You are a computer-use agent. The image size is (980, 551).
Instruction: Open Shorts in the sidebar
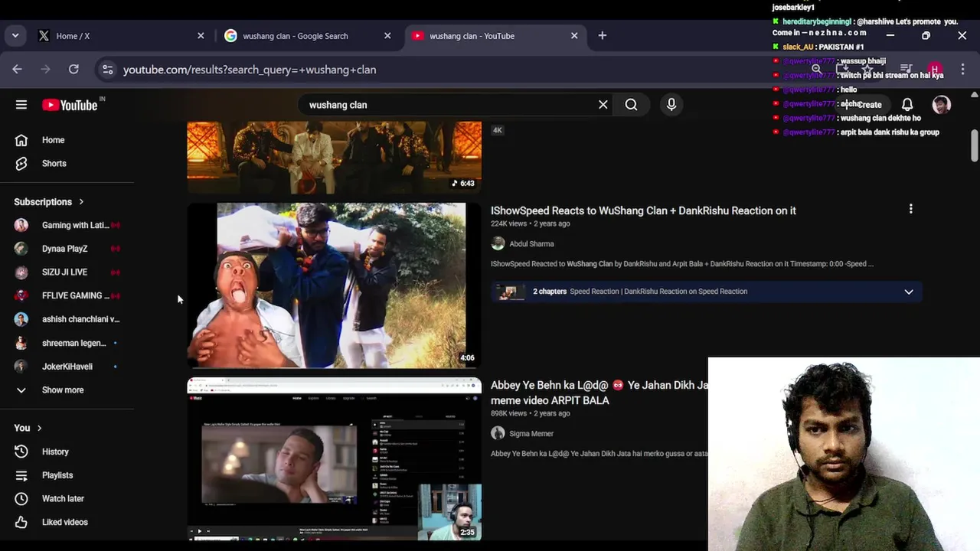coord(54,163)
